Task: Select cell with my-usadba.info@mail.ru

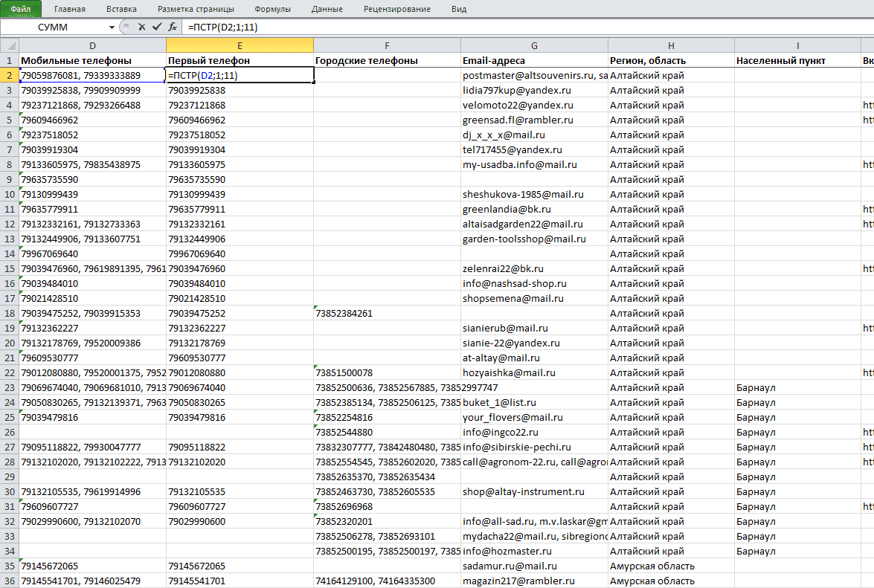Action: pyautogui.click(x=534, y=164)
